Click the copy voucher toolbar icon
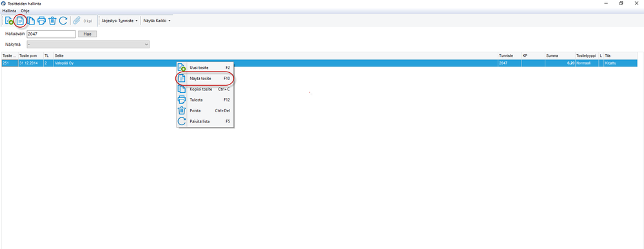This screenshot has height=249, width=644. coord(31,21)
